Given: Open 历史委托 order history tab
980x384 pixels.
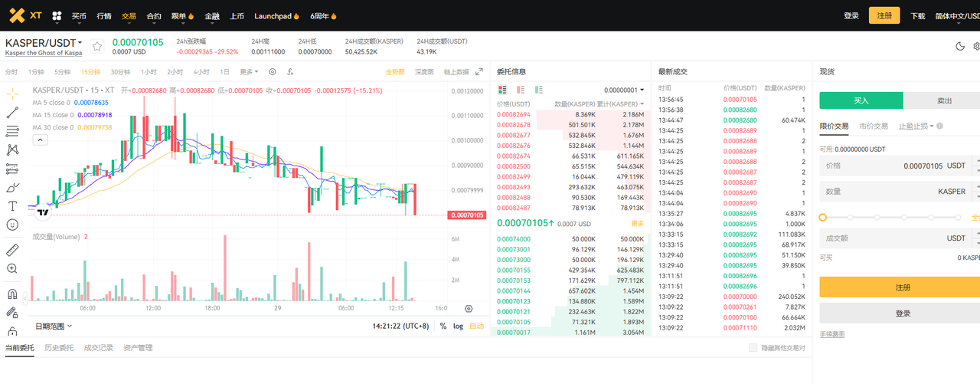Looking at the screenshot, I should tap(59, 348).
